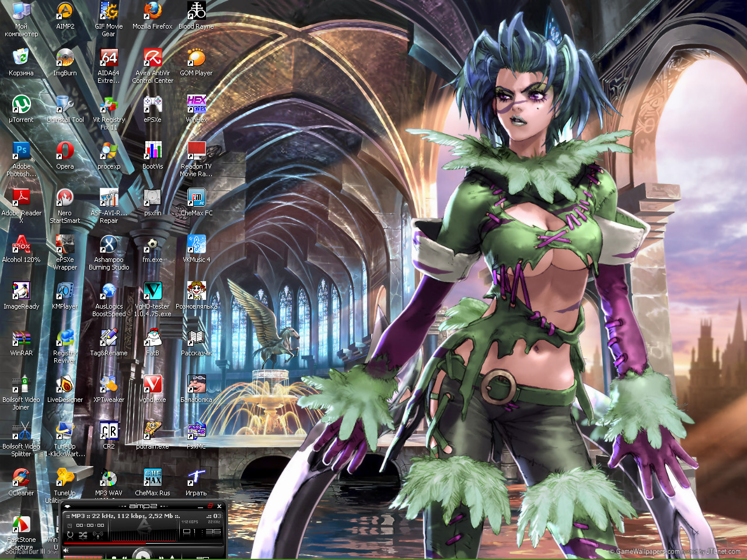The image size is (747, 560).
Task: Click the internet radio icon in AIMP2
Action: pyautogui.click(x=97, y=534)
